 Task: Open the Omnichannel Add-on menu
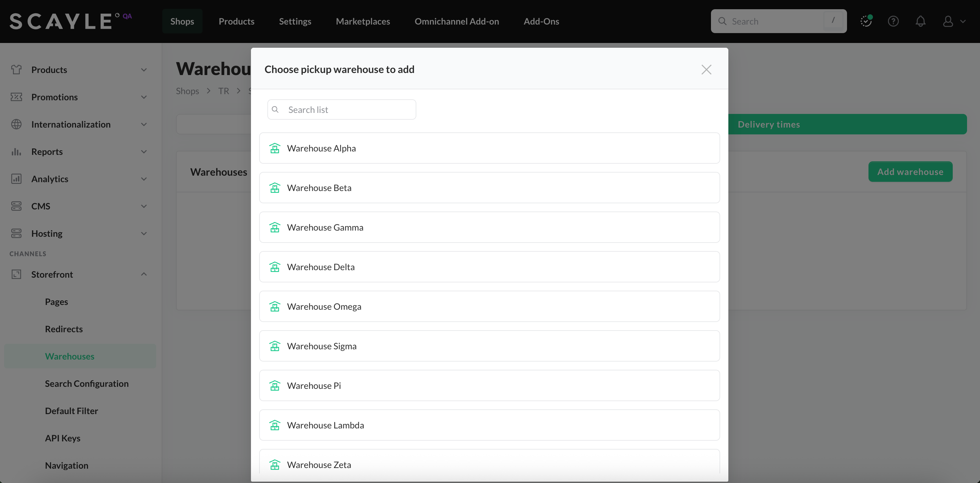457,21
